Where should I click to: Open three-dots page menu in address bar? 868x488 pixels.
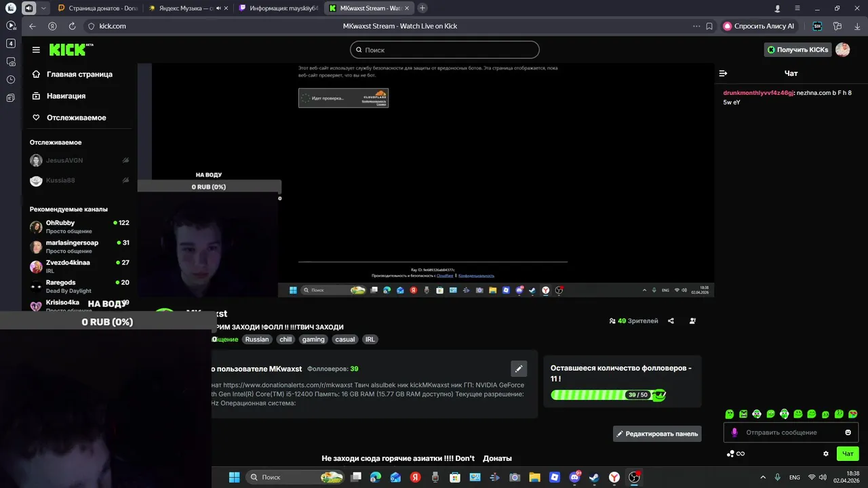pos(696,26)
